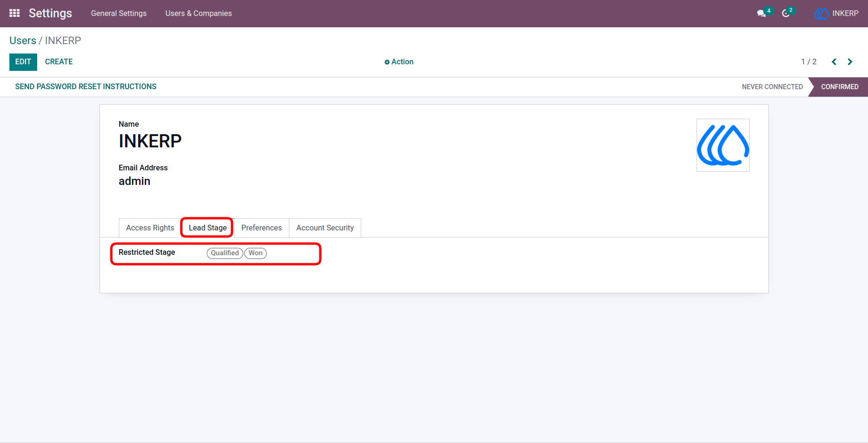This screenshot has height=443, width=868.
Task: Select the Never Connected status
Action: tap(772, 87)
